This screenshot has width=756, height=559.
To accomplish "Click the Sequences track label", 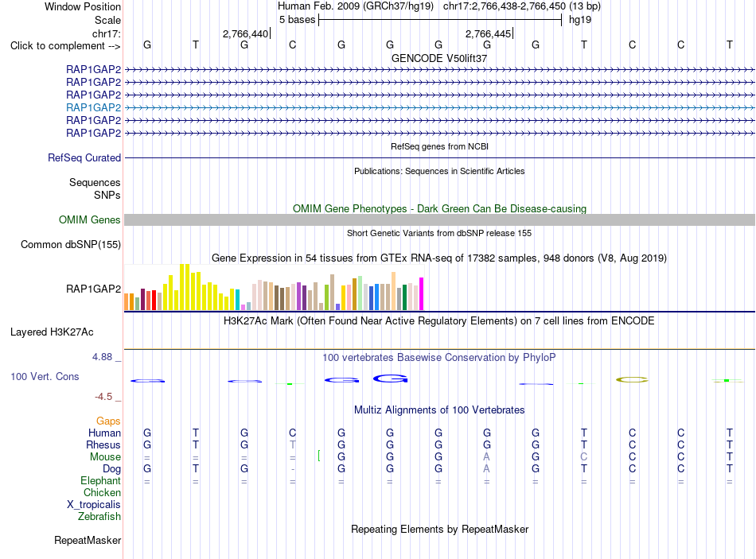I will pyautogui.click(x=95, y=182).
